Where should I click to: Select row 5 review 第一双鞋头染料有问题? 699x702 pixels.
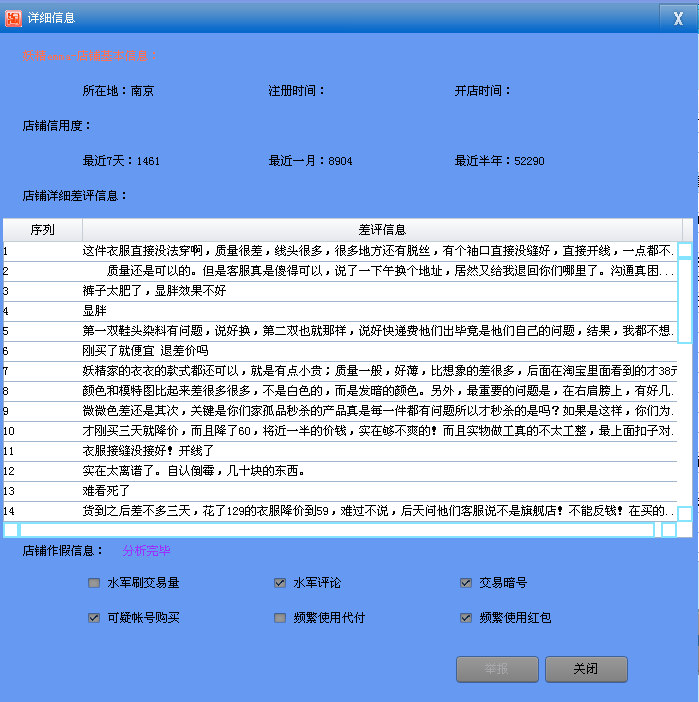coord(340,331)
